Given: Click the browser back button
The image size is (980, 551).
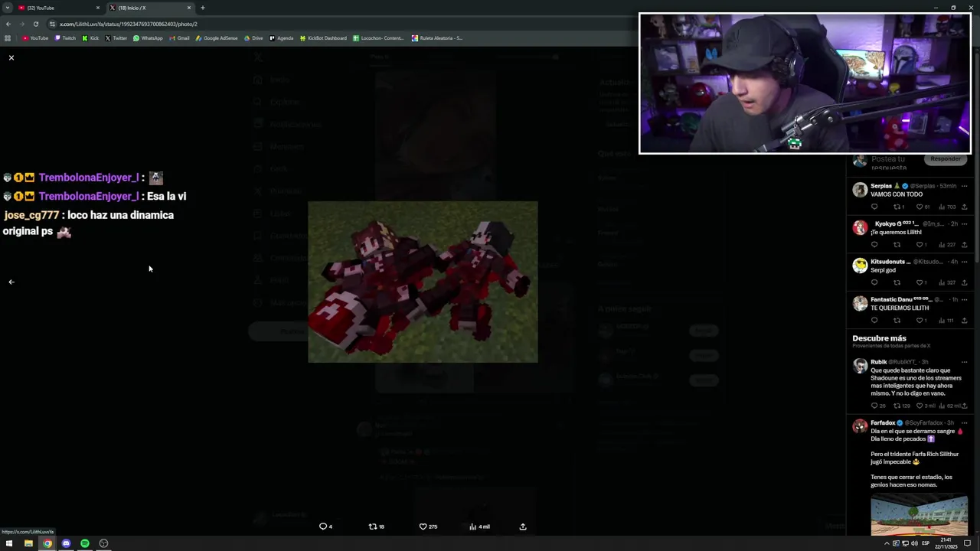Looking at the screenshot, I should point(8,24).
